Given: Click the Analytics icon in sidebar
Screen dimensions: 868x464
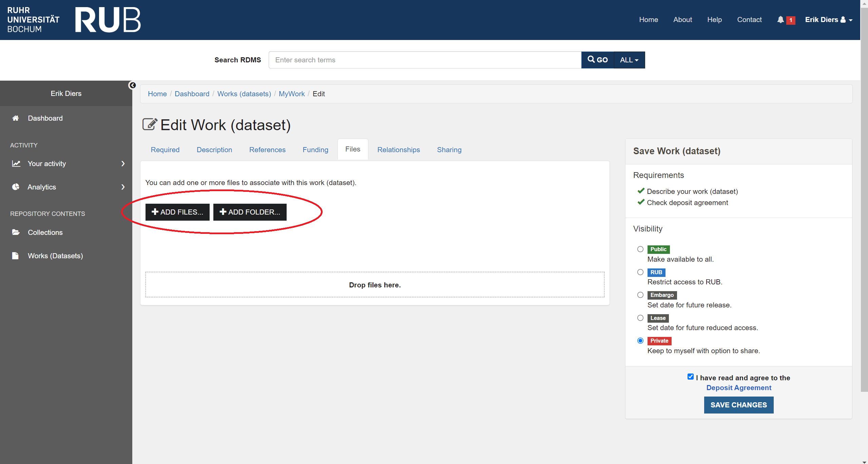Looking at the screenshot, I should (16, 186).
